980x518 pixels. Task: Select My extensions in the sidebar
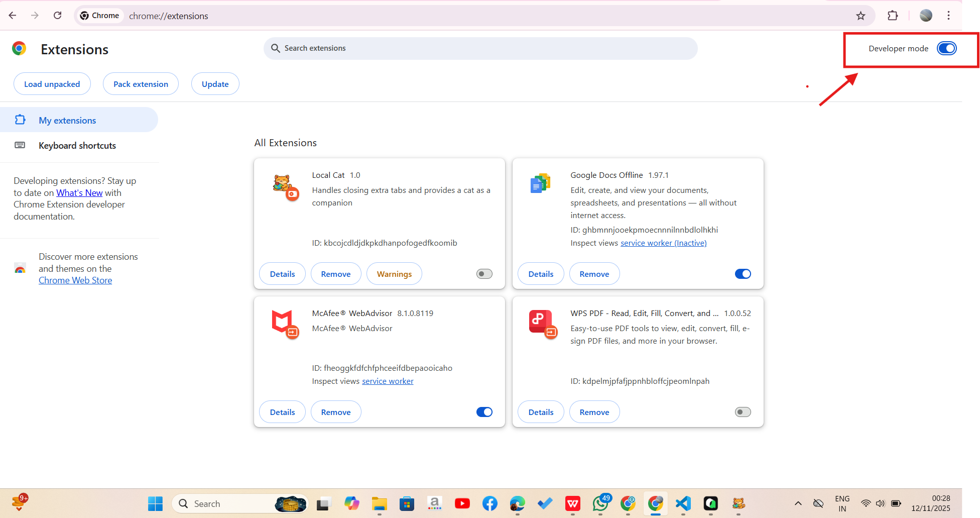pyautogui.click(x=67, y=121)
